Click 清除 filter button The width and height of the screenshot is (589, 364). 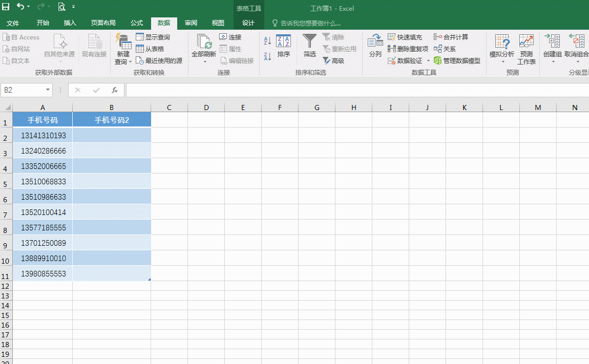tap(333, 37)
